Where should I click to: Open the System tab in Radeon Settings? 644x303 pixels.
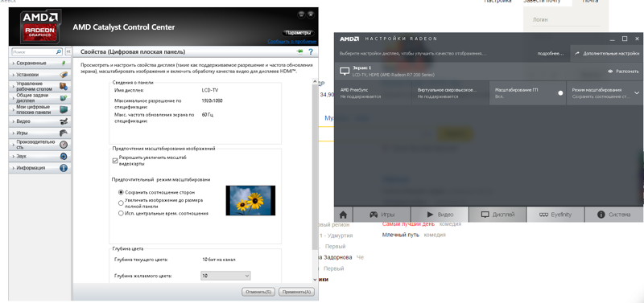[x=613, y=215]
